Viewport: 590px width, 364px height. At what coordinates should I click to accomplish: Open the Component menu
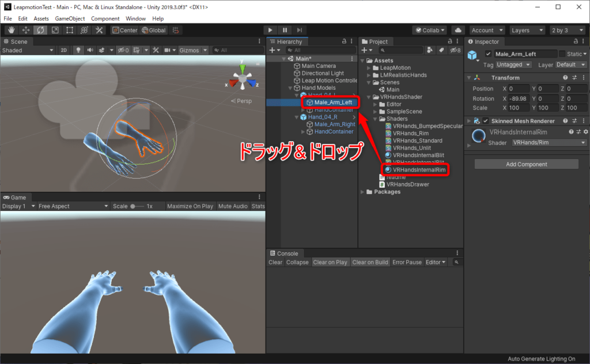pos(105,18)
